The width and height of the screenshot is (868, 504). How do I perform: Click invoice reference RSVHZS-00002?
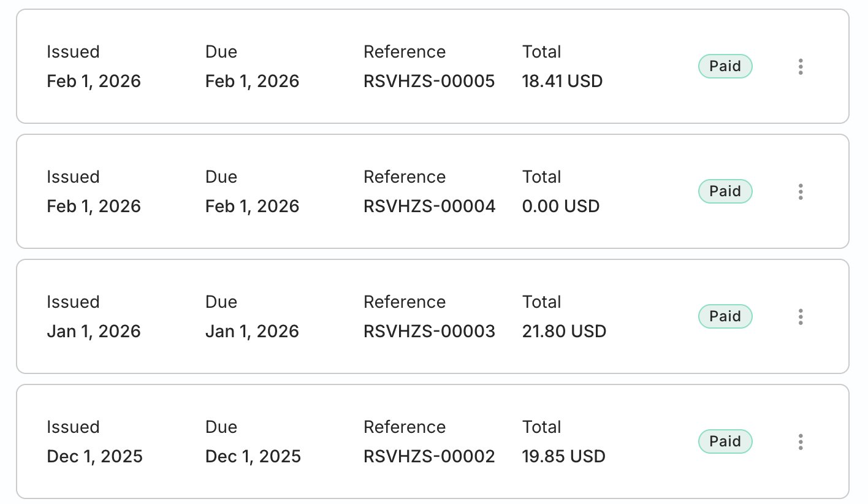(x=429, y=457)
